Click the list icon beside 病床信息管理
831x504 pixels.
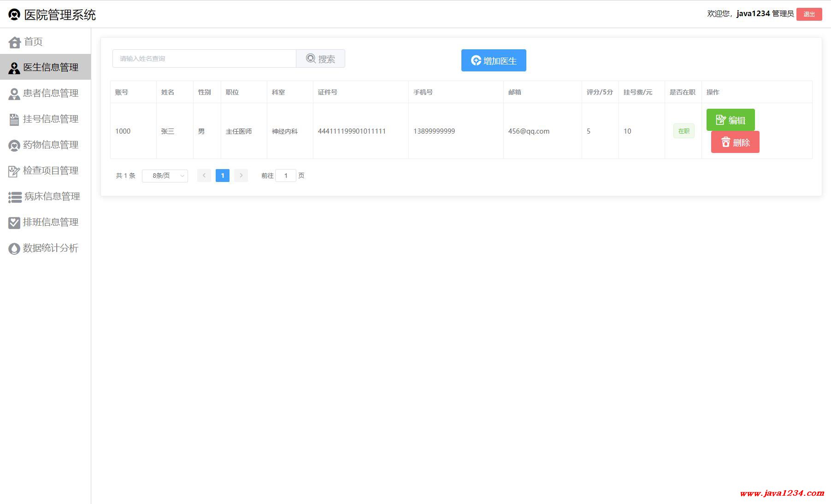pos(15,197)
